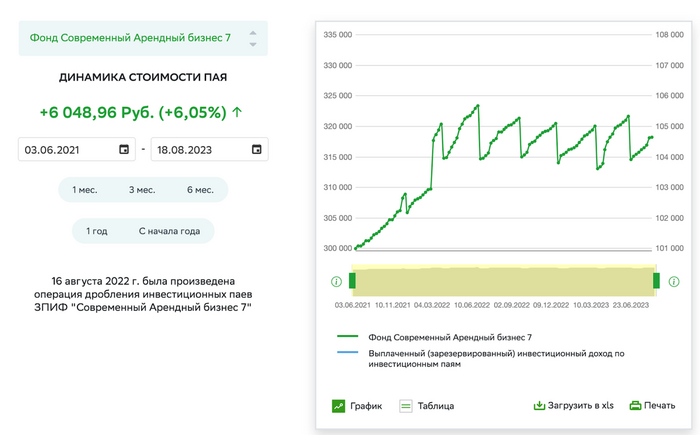This screenshot has height=435, width=700.
Task: Click the left green range slider handle
Action: tap(352, 280)
